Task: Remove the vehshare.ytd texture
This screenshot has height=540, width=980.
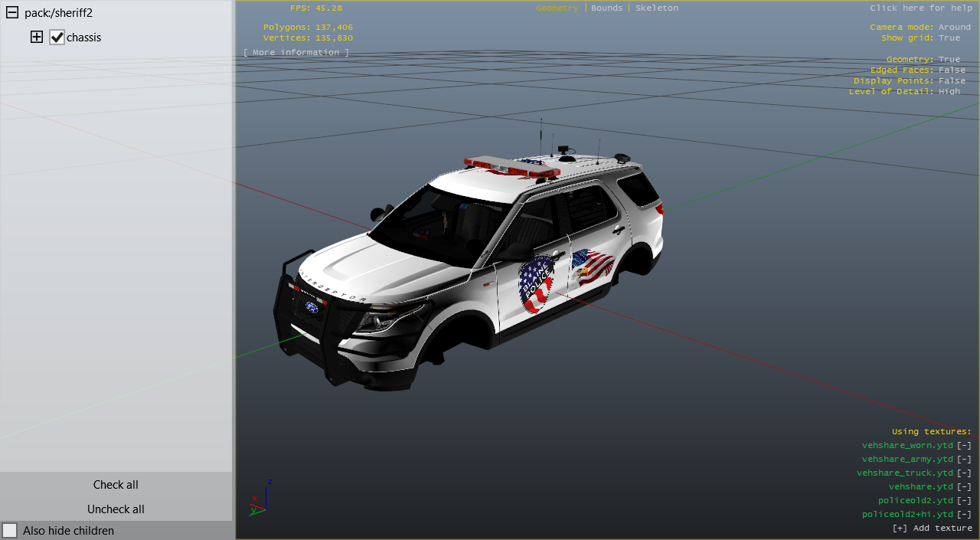Action: 964,487
